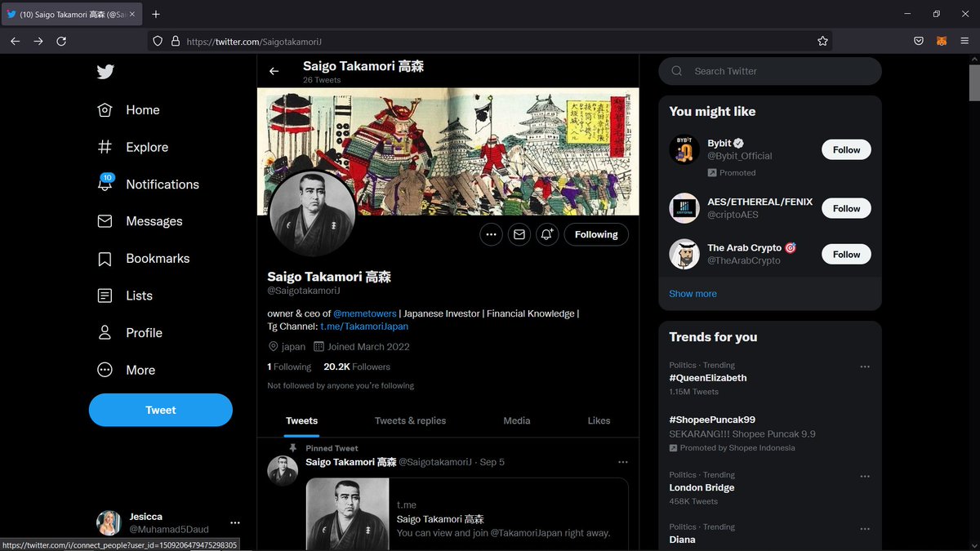Image resolution: width=980 pixels, height=551 pixels.
Task: Click the Search Twitter field
Action: coord(770,71)
